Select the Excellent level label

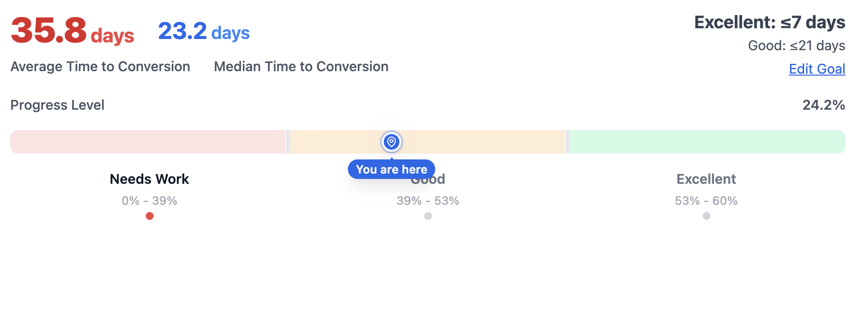point(706,179)
